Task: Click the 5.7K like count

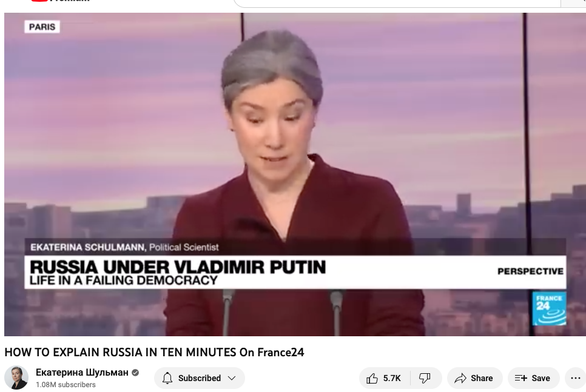Action: point(392,378)
